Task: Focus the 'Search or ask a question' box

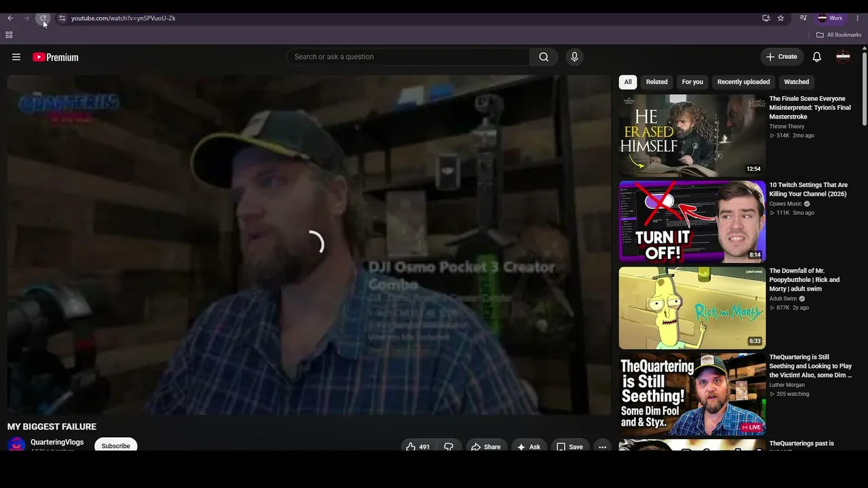Action: coord(408,57)
